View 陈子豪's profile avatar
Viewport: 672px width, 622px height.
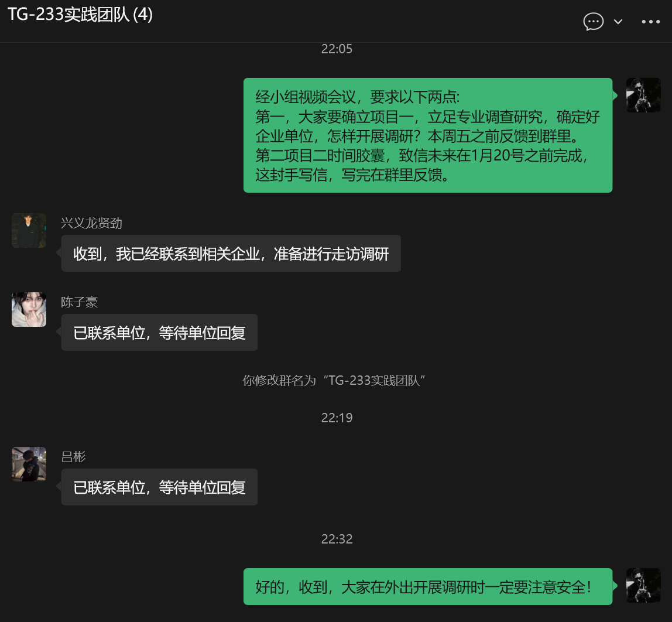[29, 309]
